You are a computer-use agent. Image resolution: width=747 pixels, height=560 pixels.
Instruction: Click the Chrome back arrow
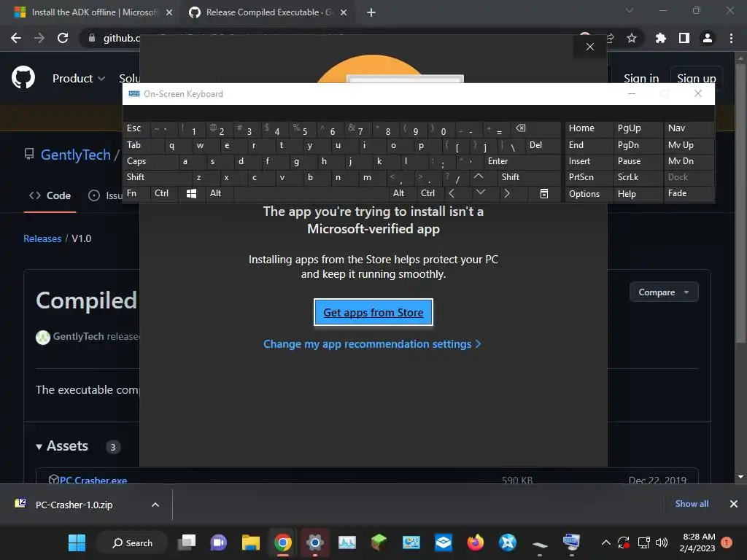tap(16, 38)
